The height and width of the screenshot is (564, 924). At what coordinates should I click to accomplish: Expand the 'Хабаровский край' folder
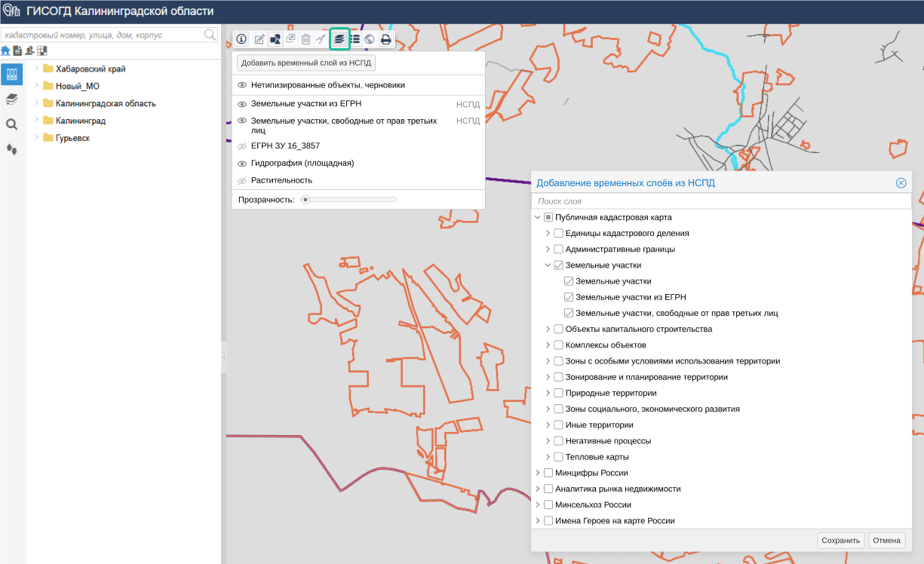[x=35, y=69]
